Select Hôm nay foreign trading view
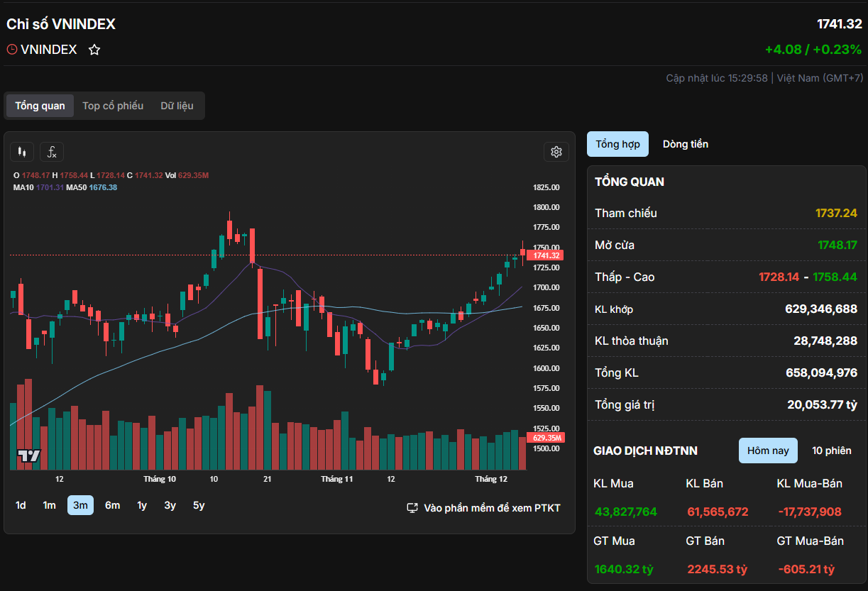 [x=768, y=451]
